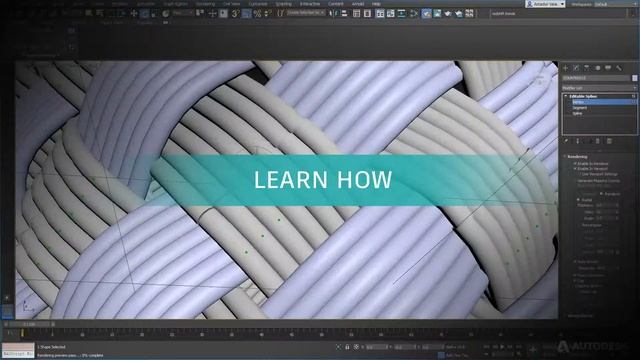Open the Motion panel icon
Viewport: 640px width, 360px height.
click(598, 68)
